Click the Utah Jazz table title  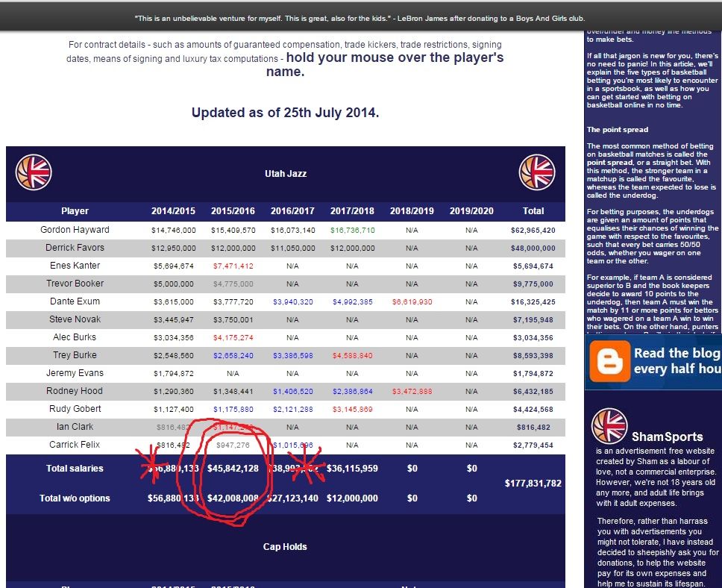[286, 174]
